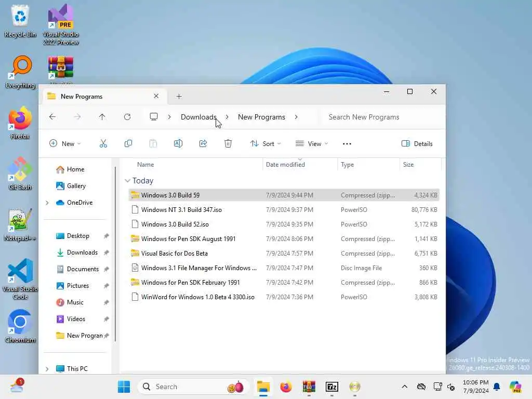
Task: Open the New item dropdown
Action: pyautogui.click(x=65, y=143)
